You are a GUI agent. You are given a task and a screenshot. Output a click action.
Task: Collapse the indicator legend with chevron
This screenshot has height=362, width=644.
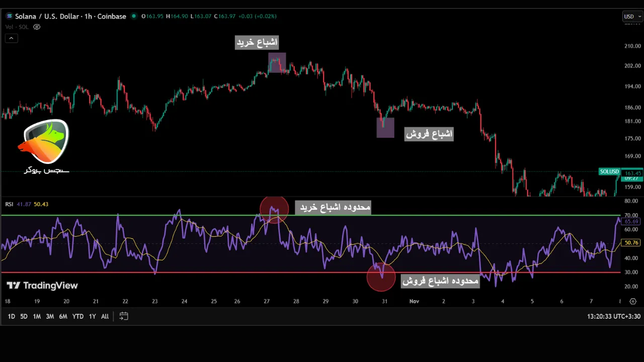[x=11, y=38]
